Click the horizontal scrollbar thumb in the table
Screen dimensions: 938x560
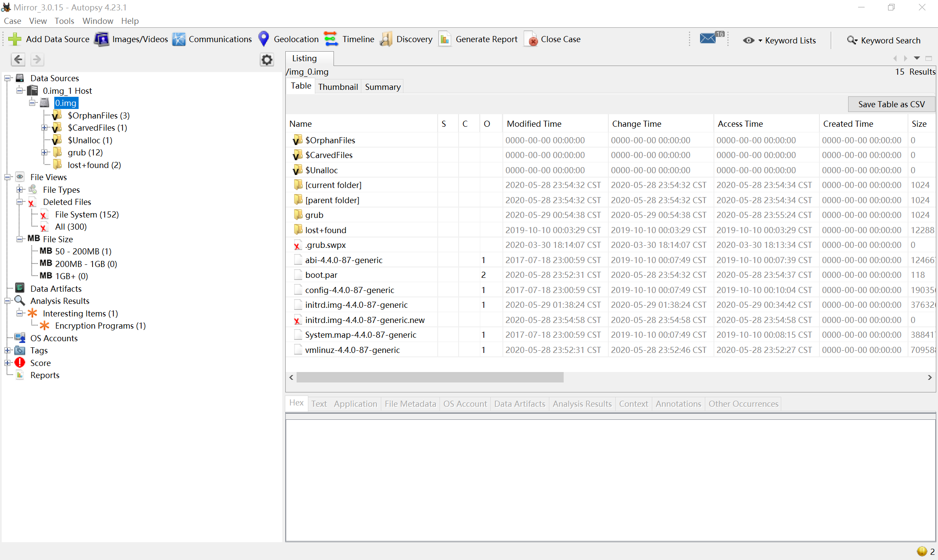(x=430, y=377)
